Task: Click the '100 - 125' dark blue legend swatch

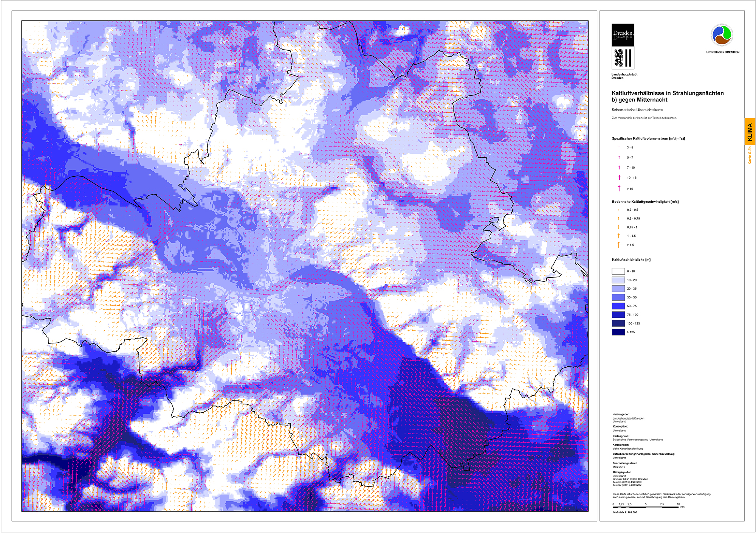Action: tap(618, 323)
